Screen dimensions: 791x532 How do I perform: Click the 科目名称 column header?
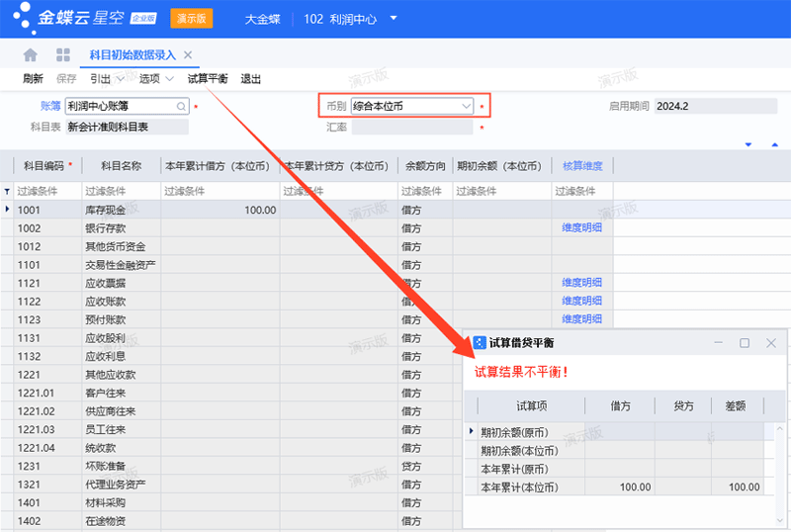coord(121,166)
